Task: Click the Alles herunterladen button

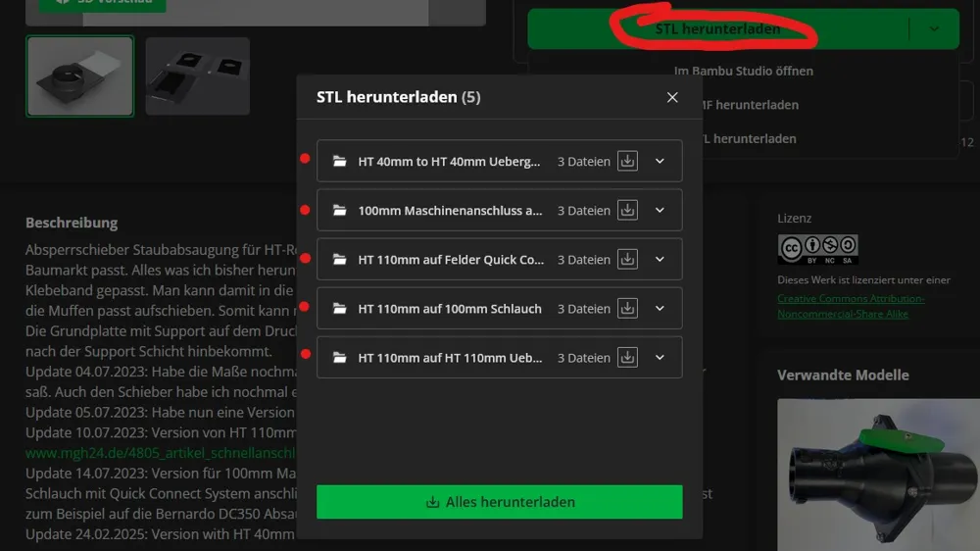Action: (x=500, y=502)
